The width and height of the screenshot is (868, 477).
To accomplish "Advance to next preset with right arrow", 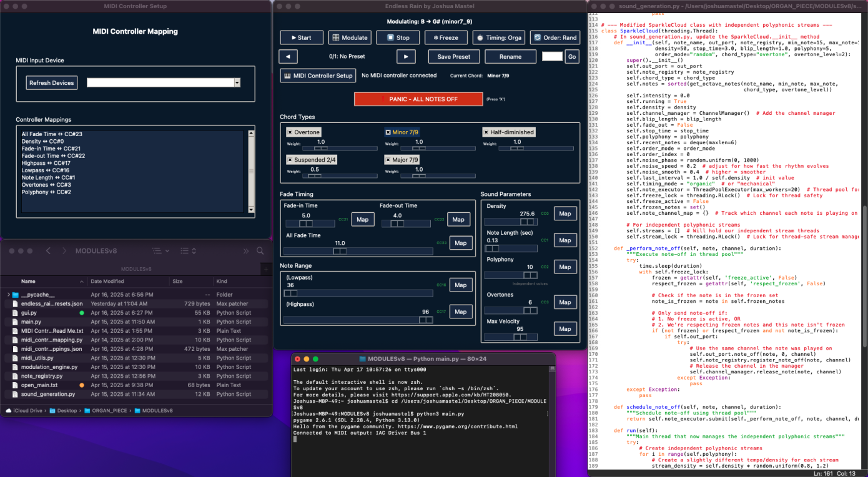I will coord(406,57).
